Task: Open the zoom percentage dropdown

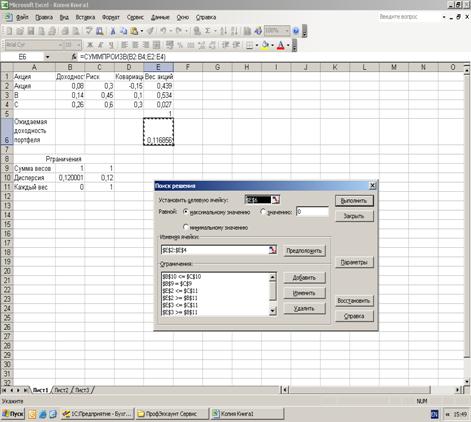Action: (x=287, y=31)
